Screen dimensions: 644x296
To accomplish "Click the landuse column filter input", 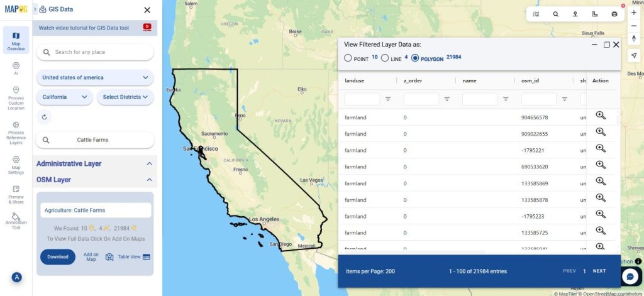I will click(x=362, y=99).
